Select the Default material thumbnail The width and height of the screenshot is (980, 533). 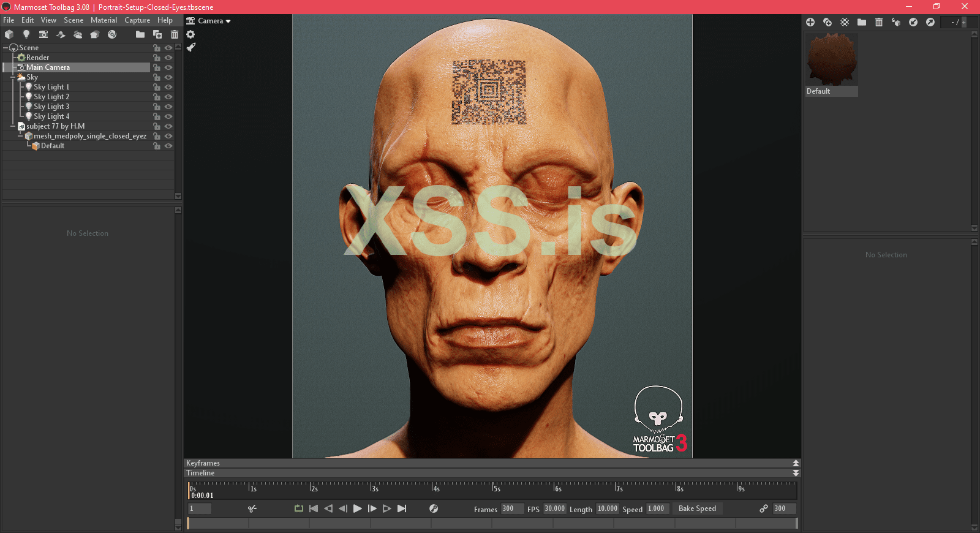pos(831,59)
